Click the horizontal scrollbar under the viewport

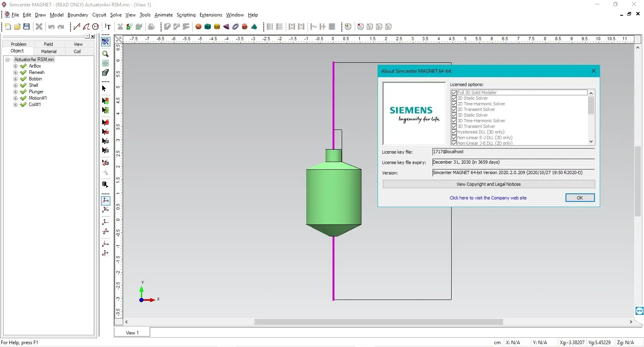pyautogui.click(x=378, y=322)
